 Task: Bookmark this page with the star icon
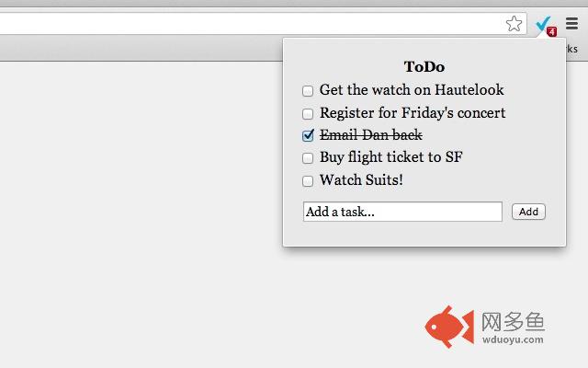tap(514, 25)
